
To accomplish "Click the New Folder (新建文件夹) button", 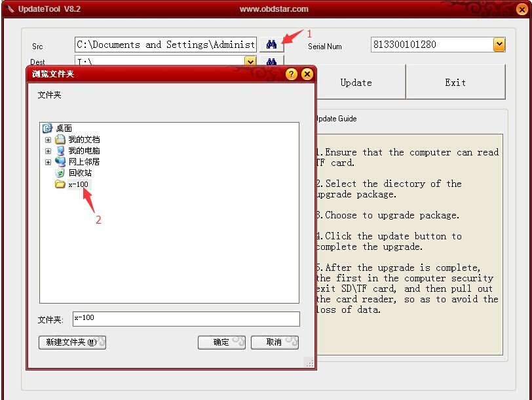I will pos(72,342).
